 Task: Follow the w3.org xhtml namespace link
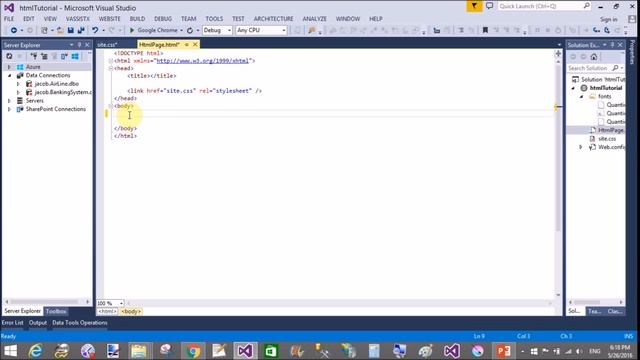coord(202,61)
